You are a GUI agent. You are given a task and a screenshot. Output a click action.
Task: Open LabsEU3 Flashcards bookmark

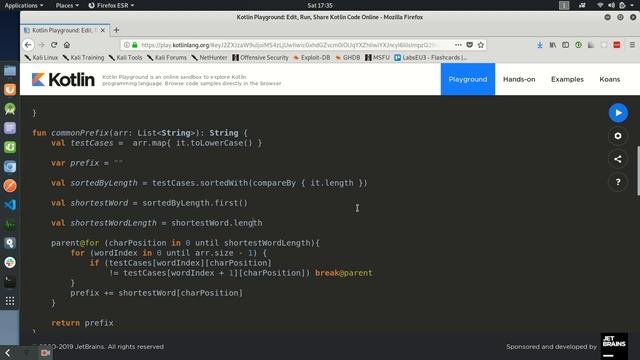click(x=431, y=58)
